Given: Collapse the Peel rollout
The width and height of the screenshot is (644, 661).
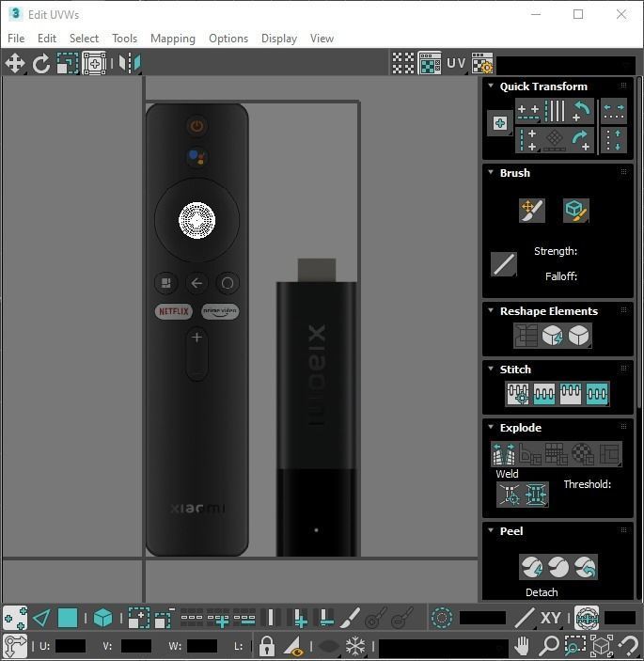Looking at the screenshot, I should 491,530.
